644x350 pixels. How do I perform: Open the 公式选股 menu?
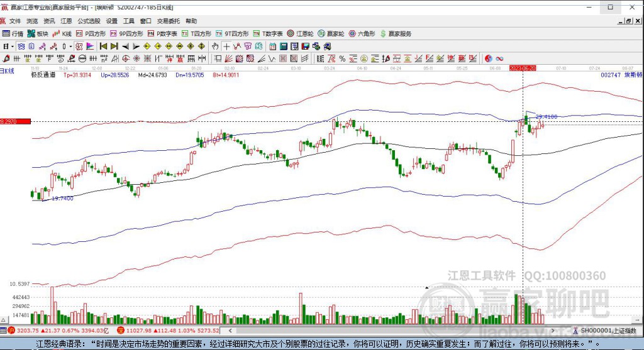(x=88, y=21)
